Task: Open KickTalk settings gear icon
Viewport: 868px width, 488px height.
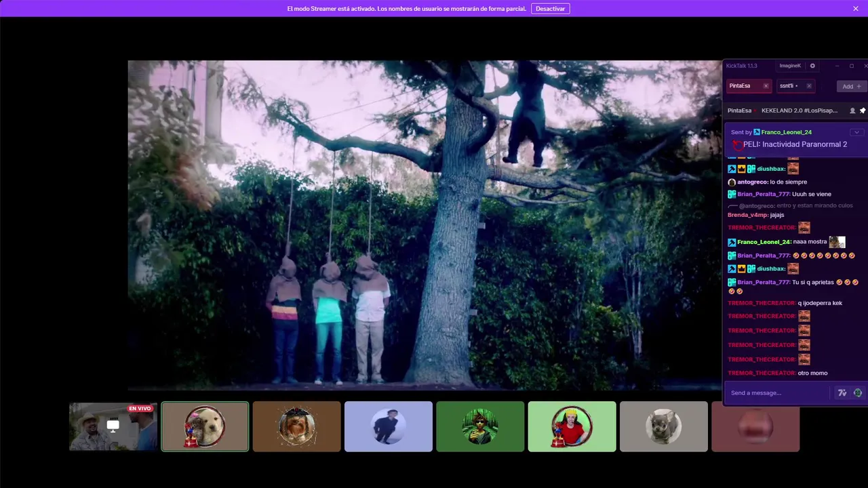Action: point(812,66)
